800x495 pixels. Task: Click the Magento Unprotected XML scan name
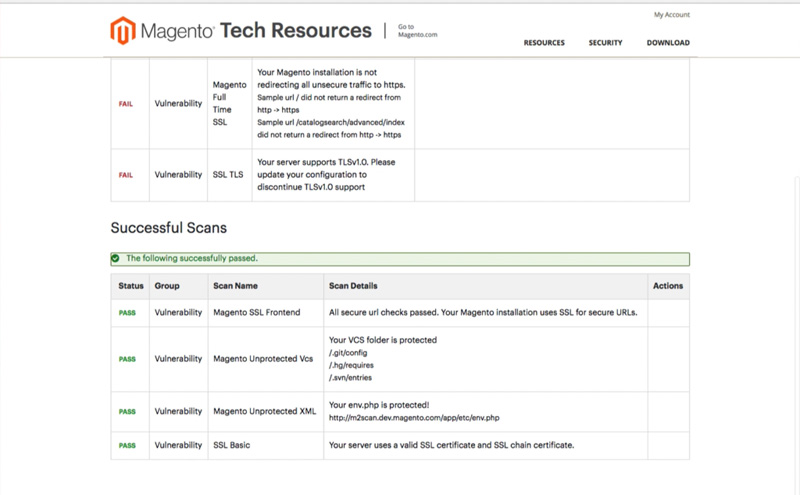[x=264, y=411]
